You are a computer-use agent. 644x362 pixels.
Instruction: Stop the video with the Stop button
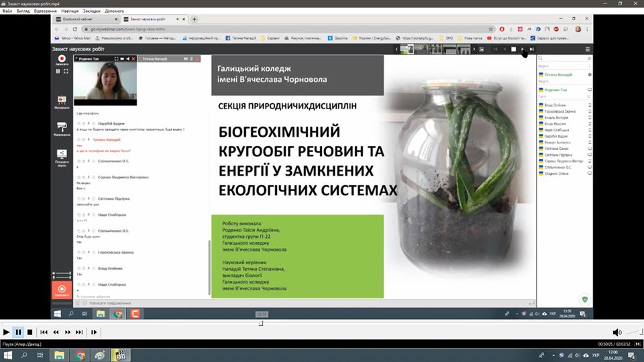(x=30, y=332)
